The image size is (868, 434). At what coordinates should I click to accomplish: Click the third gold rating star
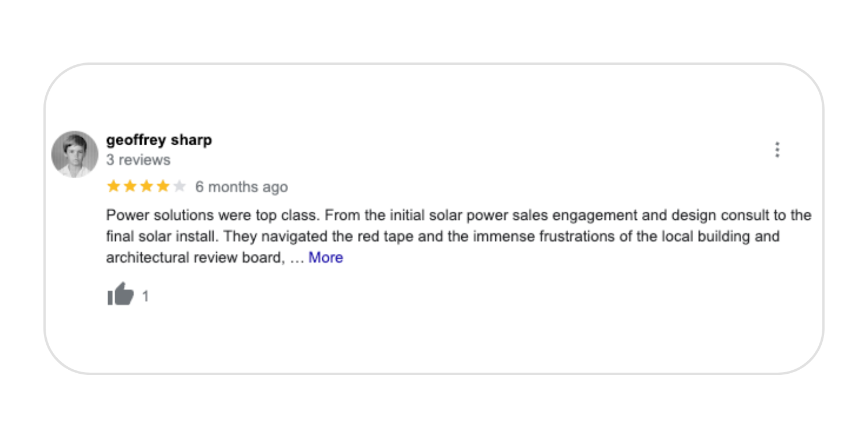point(146,186)
